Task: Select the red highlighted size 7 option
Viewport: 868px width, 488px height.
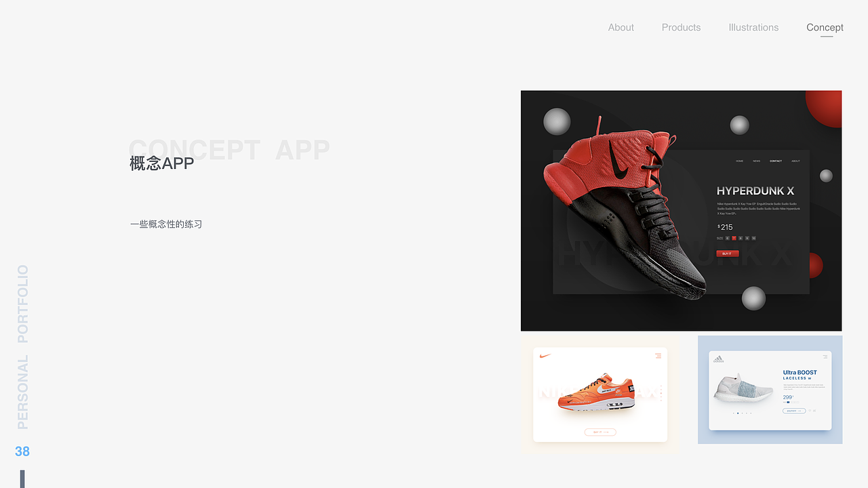Action: 734,238
